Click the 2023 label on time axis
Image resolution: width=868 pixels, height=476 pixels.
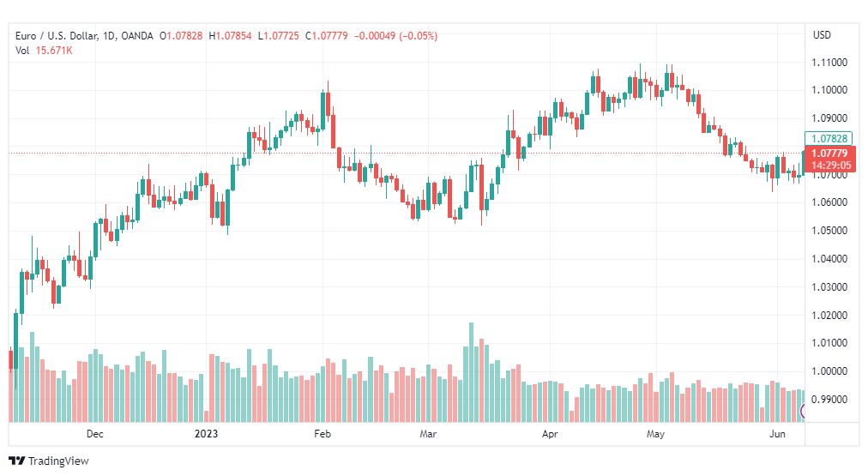coord(206,434)
